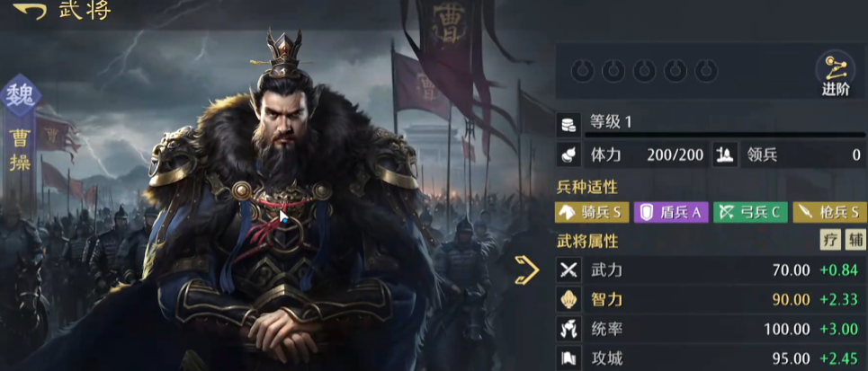Toggle the 疗 tag button

coord(830,240)
